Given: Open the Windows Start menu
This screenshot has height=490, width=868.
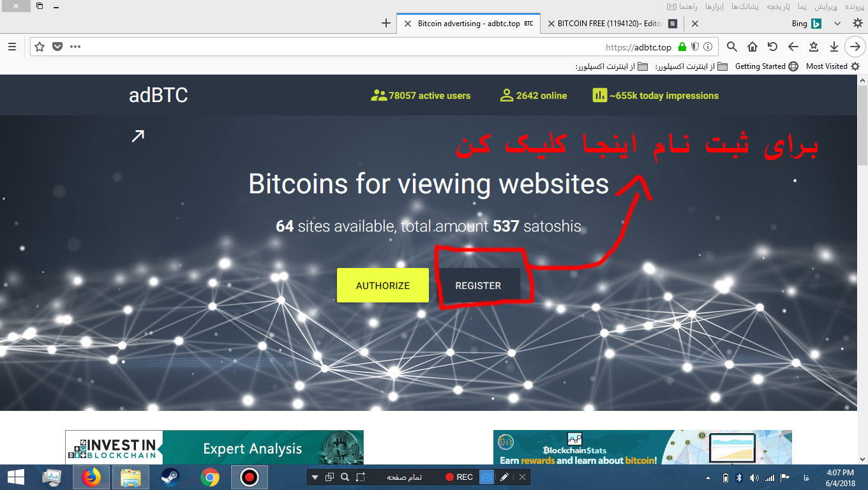Looking at the screenshot, I should pos(15,477).
